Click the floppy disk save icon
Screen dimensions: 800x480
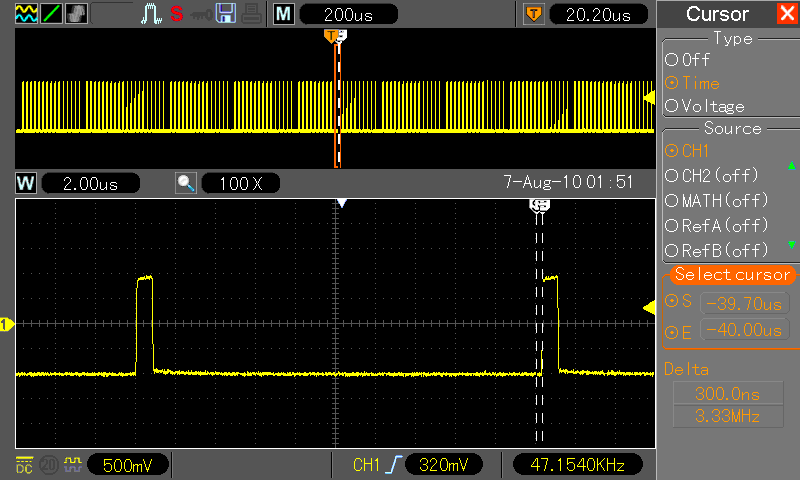coord(226,14)
